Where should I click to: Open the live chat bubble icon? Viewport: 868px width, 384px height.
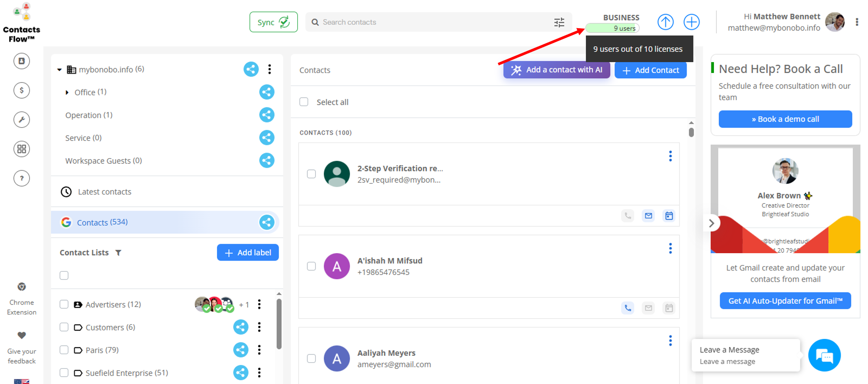[x=824, y=355]
